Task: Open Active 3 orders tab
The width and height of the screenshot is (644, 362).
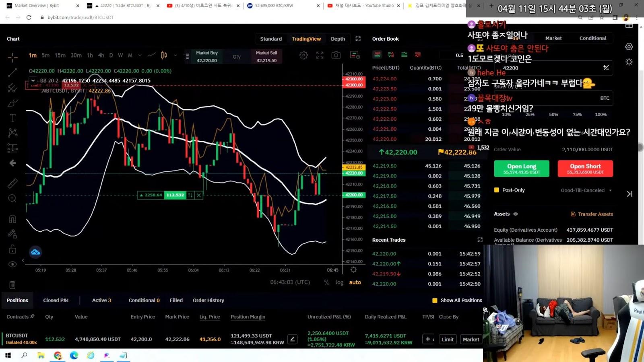Action: [x=101, y=300]
